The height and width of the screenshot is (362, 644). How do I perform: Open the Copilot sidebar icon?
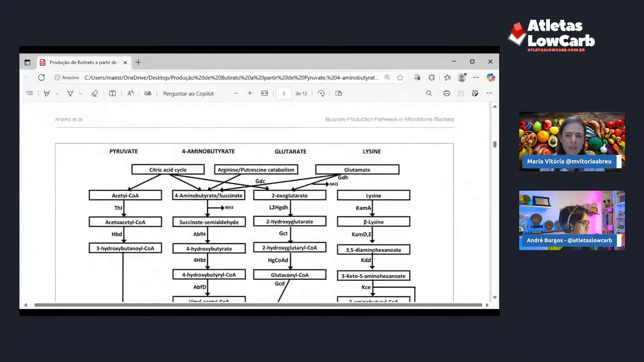(x=491, y=78)
